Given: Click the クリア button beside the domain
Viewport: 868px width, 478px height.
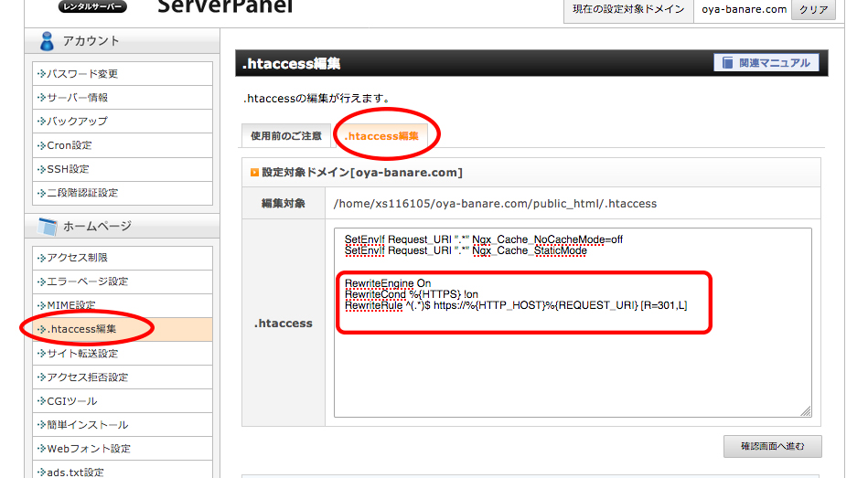Looking at the screenshot, I should tap(813, 9).
